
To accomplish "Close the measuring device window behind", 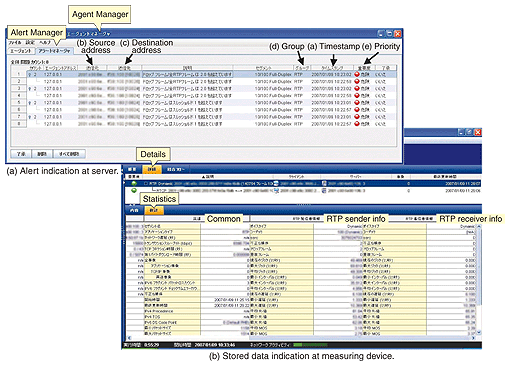I will [x=478, y=132].
